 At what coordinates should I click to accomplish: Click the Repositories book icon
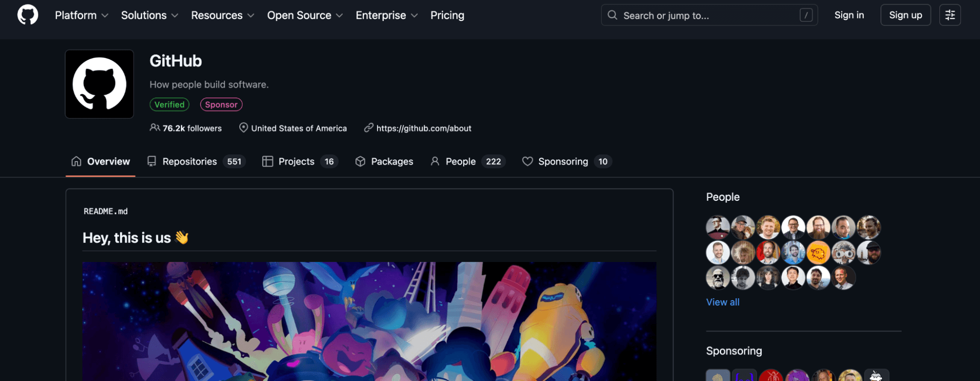152,161
